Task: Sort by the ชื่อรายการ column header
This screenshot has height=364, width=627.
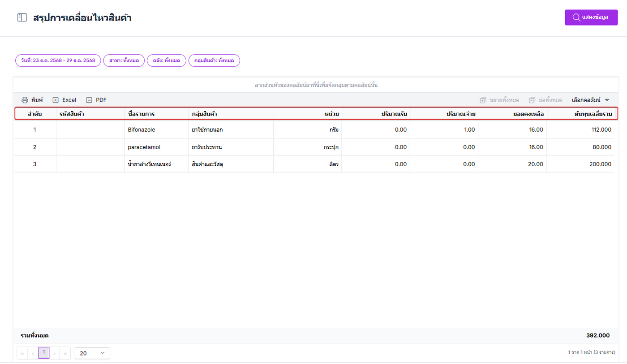Action: (x=142, y=114)
